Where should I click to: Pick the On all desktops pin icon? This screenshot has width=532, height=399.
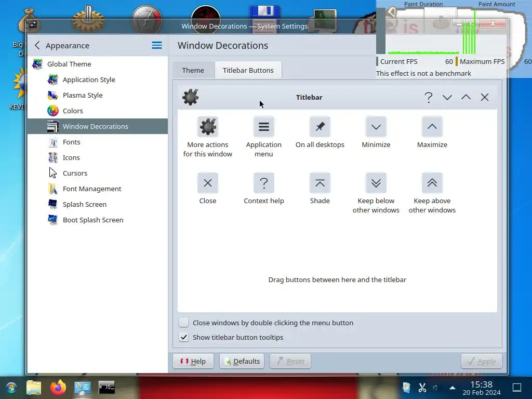[320, 127]
